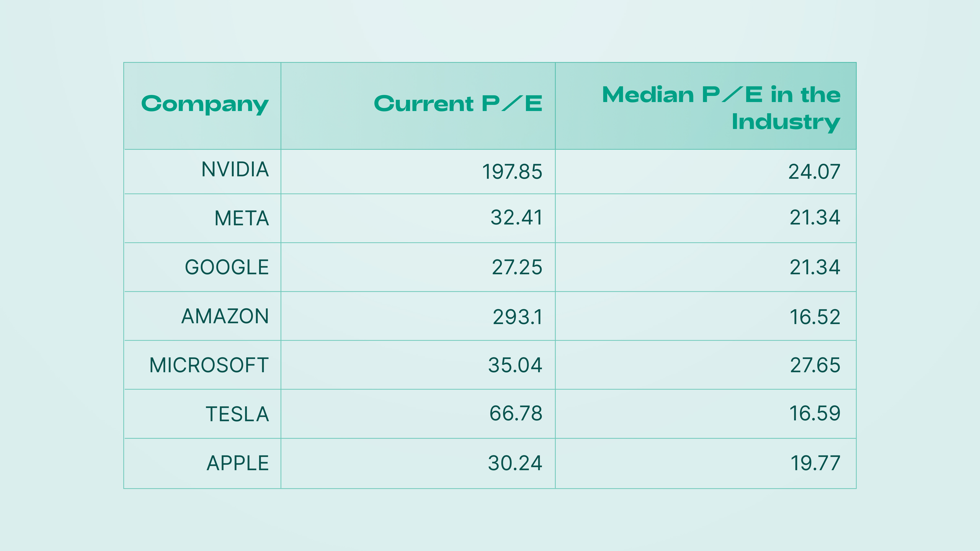Click MICROSOFT's current P/E value 35.04
Image resolution: width=980 pixels, height=551 pixels.
515,365
